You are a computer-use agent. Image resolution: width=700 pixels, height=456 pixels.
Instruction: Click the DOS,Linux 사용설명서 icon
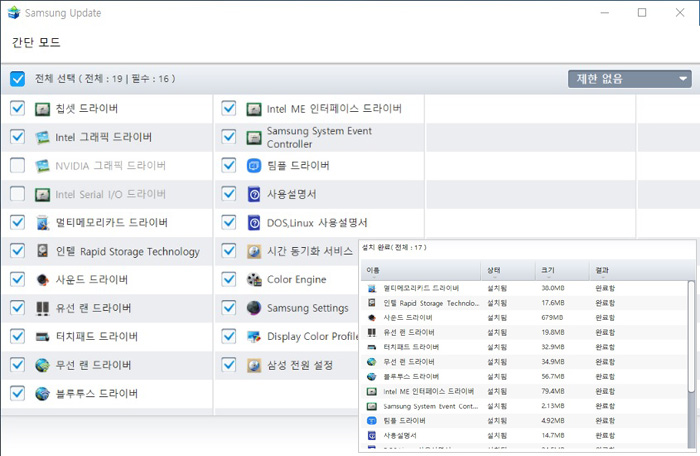click(x=254, y=222)
